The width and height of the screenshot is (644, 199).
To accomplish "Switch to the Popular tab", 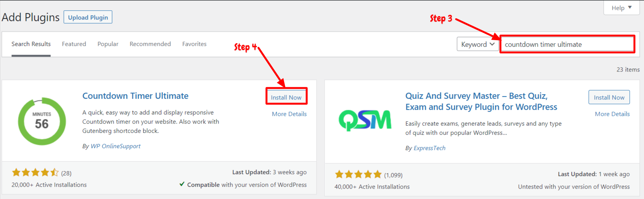I will click(x=108, y=44).
